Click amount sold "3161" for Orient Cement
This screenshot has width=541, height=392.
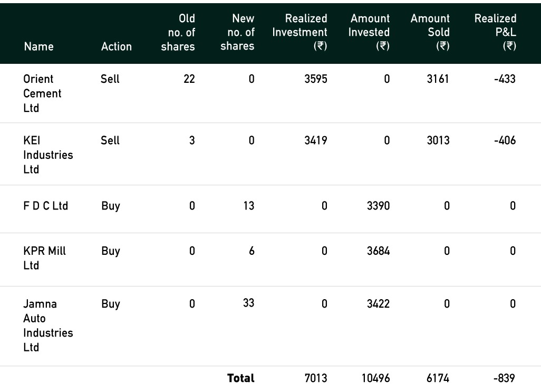438,79
